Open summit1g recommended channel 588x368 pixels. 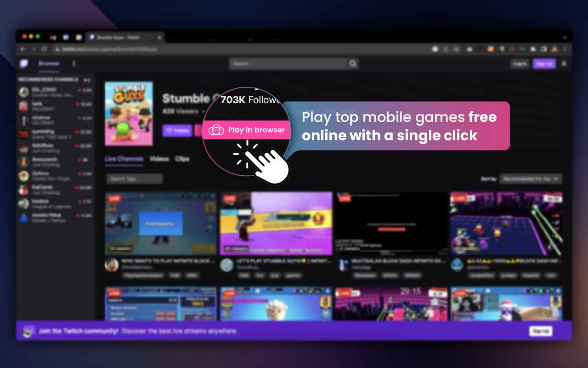56,134
